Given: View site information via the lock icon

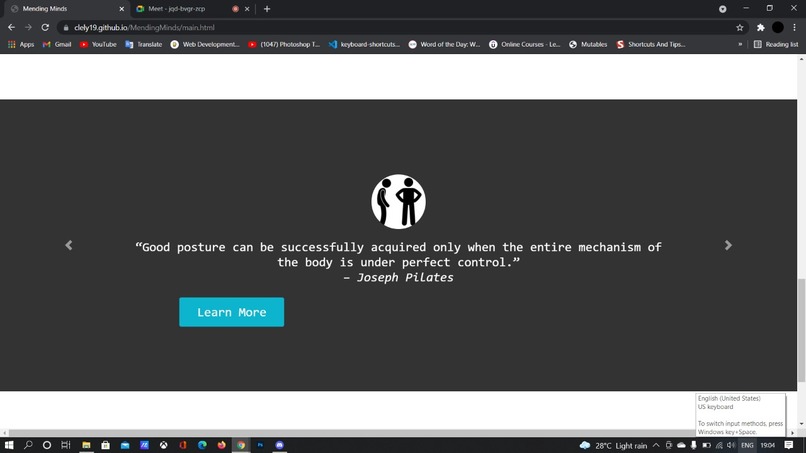Looking at the screenshot, I should click(66, 28).
